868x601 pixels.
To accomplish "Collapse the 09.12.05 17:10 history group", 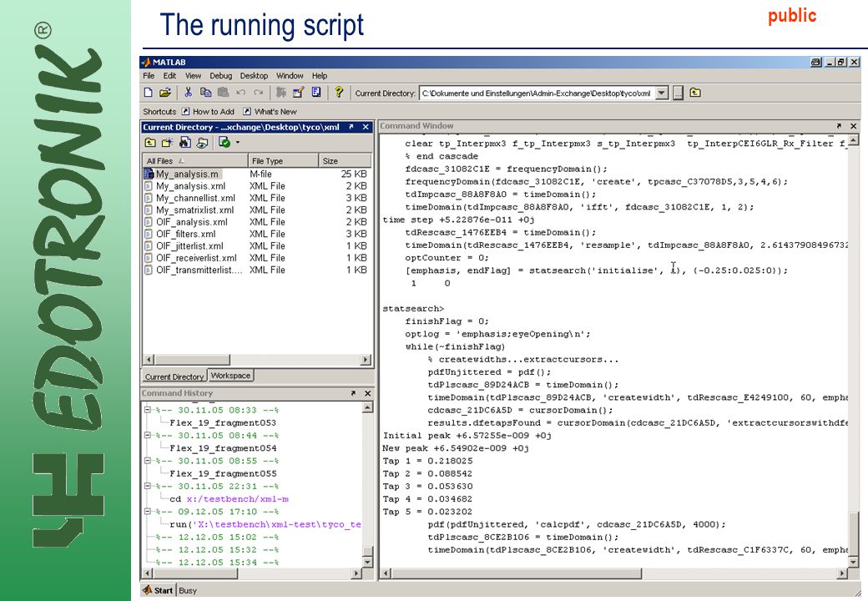I will [x=148, y=512].
